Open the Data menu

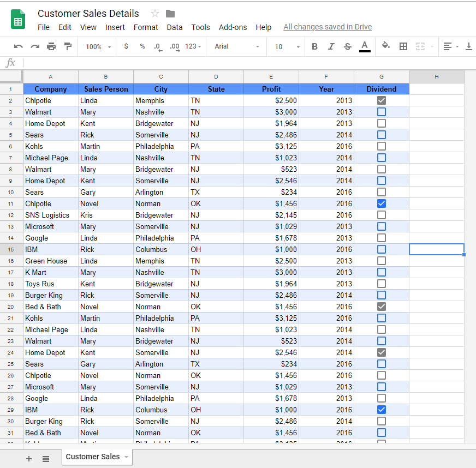coord(175,27)
